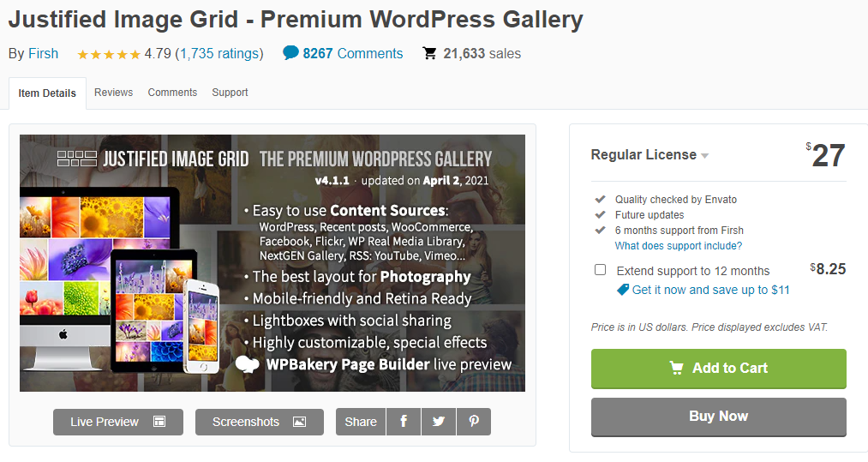Select the Item Details tab
Viewport: 868px width, 462px height.
coord(47,93)
